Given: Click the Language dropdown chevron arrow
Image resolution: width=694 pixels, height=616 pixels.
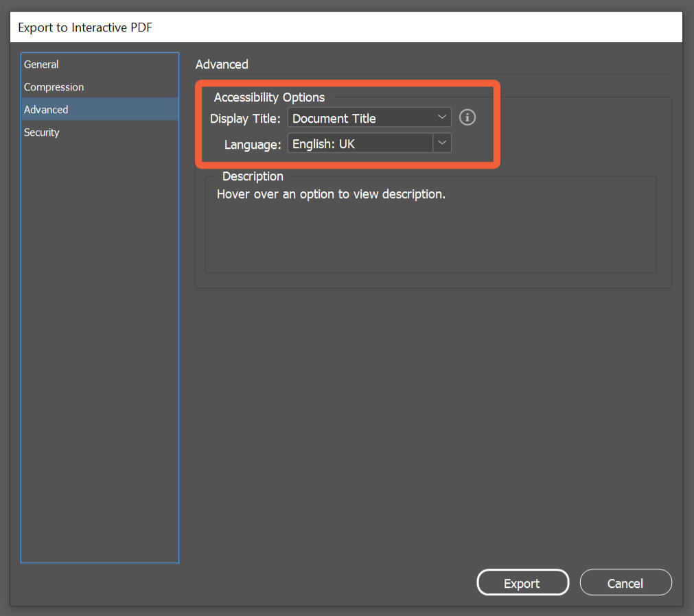Looking at the screenshot, I should 443,143.
